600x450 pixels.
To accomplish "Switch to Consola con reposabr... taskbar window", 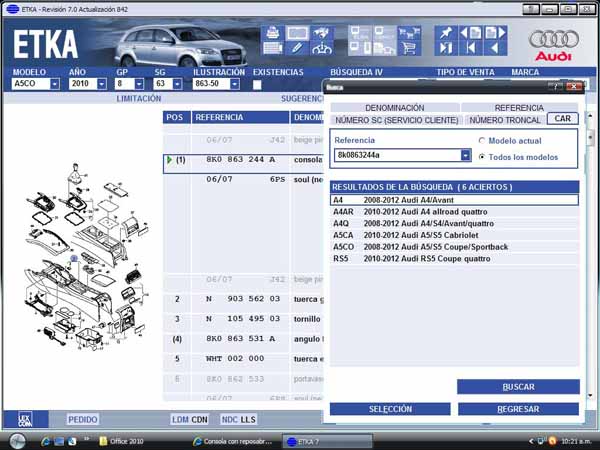I will pyautogui.click(x=233, y=441).
